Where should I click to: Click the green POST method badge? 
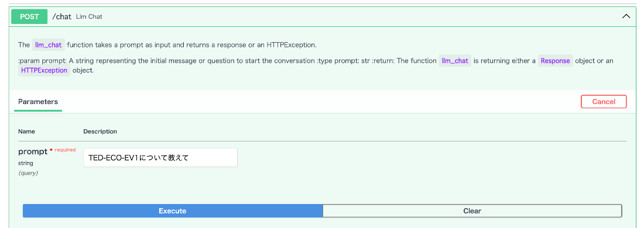29,17
